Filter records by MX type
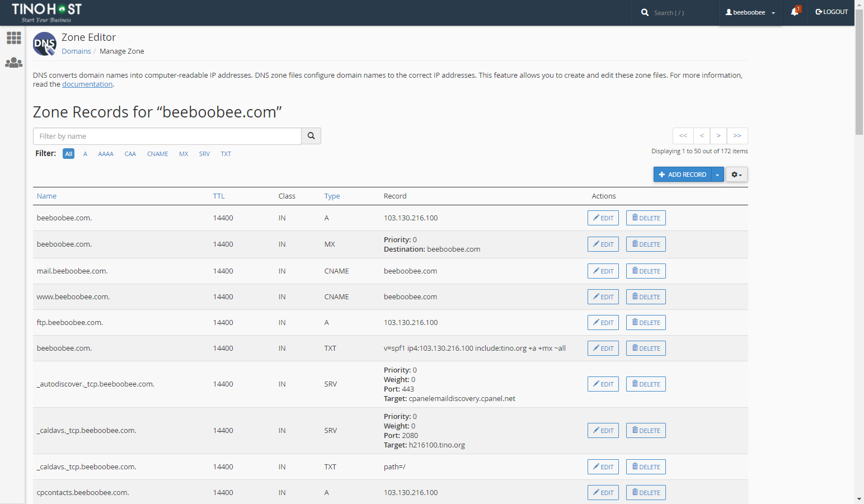The image size is (864, 504). click(x=184, y=154)
